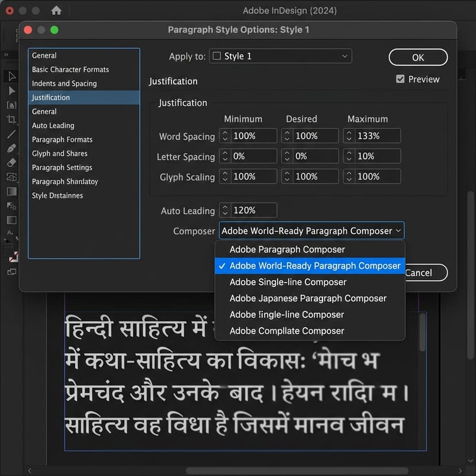Toggle the checkbox beside Style 1
The height and width of the screenshot is (476, 476).
click(217, 56)
